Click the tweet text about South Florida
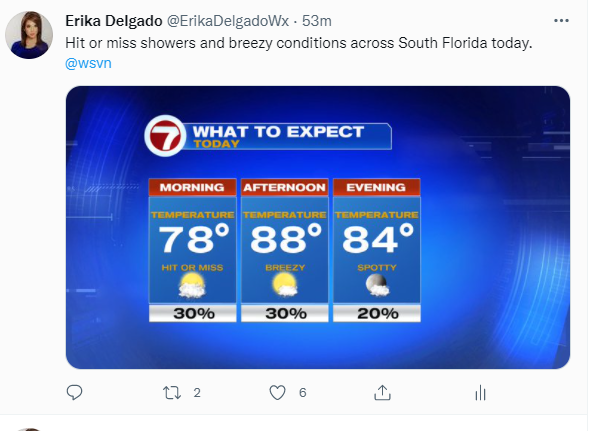 pyautogui.click(x=298, y=43)
